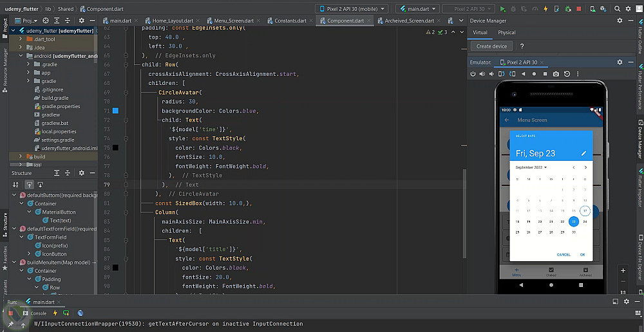
Task: Run the app with the green play button
Action: (x=503, y=9)
